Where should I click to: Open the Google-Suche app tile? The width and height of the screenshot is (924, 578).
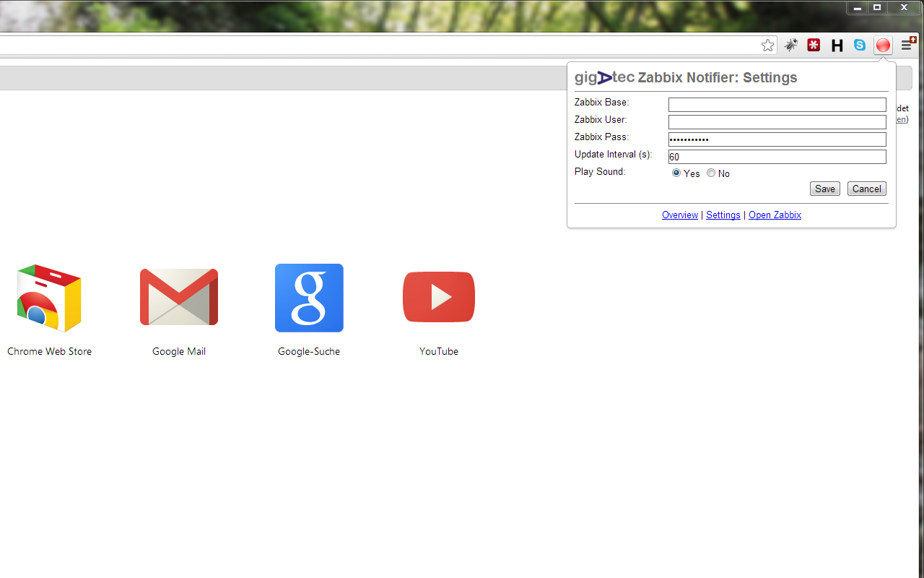click(x=309, y=298)
